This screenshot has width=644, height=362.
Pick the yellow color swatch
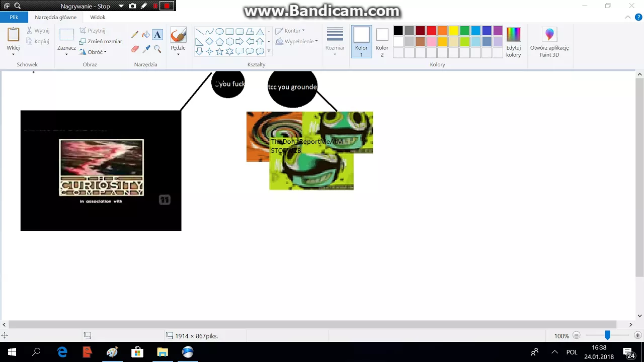click(x=454, y=31)
